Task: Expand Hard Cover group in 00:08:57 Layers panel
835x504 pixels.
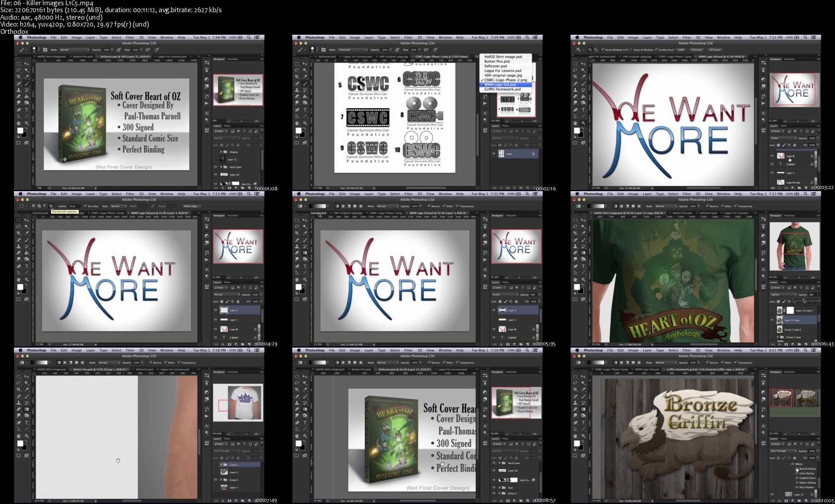Action: pos(499,463)
